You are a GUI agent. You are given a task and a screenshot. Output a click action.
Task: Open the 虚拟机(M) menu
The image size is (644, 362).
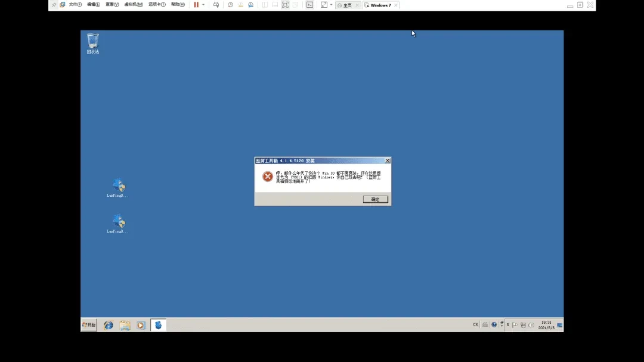pos(133,5)
